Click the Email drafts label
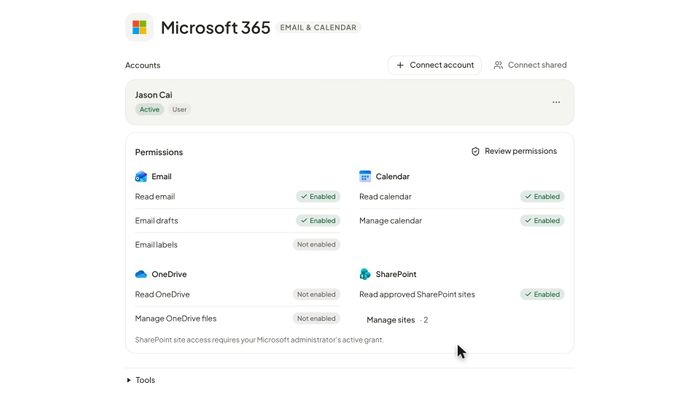This screenshot has width=700, height=394. coord(156,220)
